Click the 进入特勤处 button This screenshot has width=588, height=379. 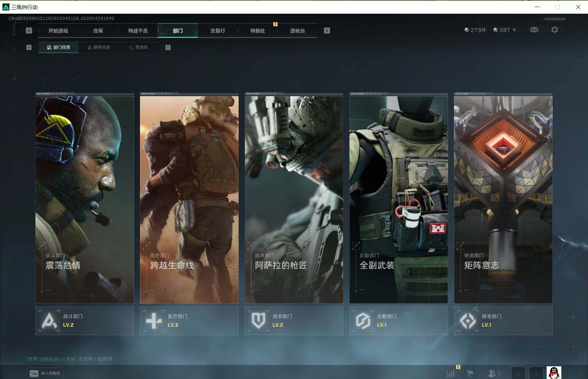pyautogui.click(x=45, y=373)
